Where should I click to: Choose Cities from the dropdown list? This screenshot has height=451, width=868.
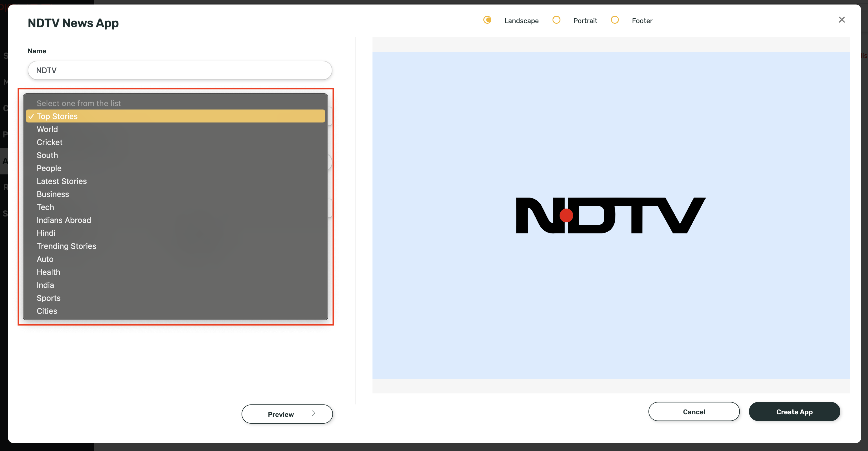coord(175,311)
